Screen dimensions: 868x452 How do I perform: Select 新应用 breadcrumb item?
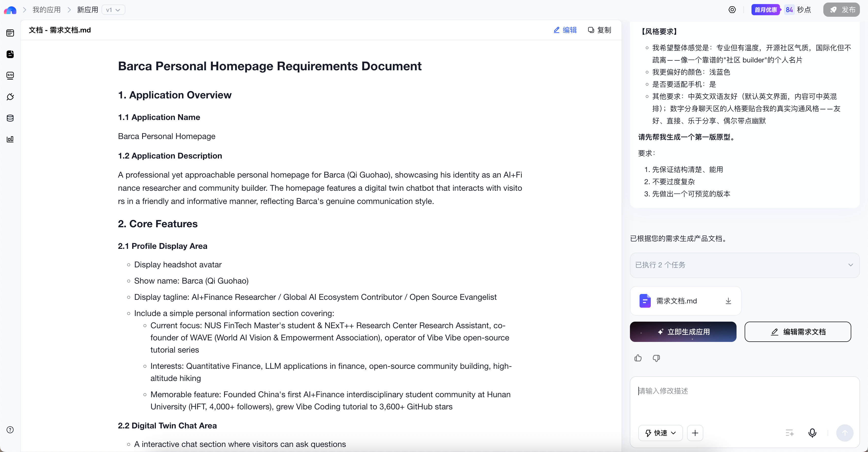coord(87,10)
